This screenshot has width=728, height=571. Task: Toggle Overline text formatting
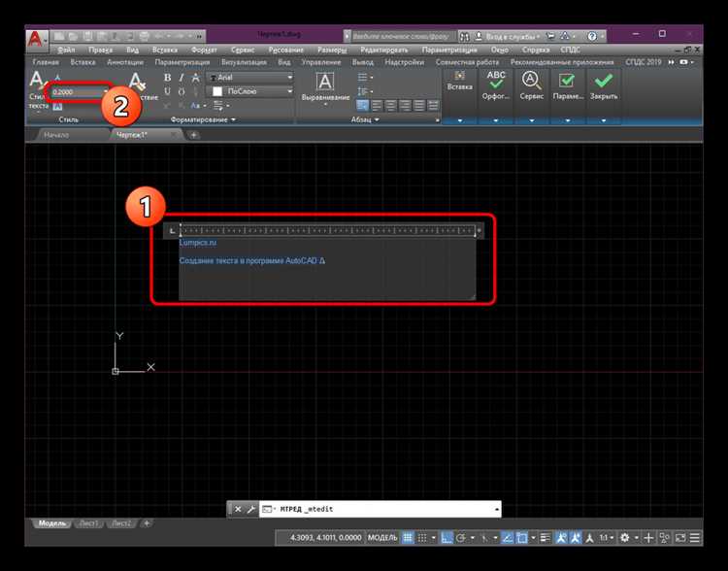(x=182, y=91)
